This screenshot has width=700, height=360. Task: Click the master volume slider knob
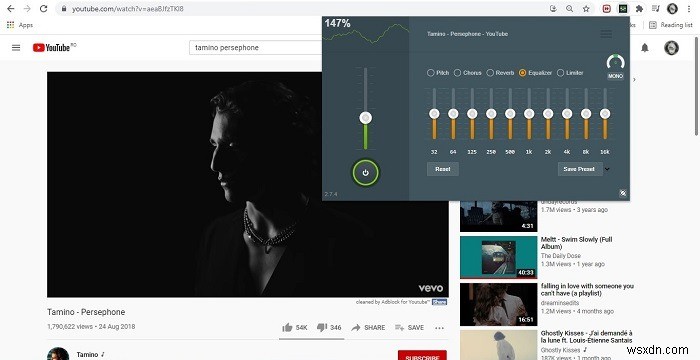pos(366,118)
